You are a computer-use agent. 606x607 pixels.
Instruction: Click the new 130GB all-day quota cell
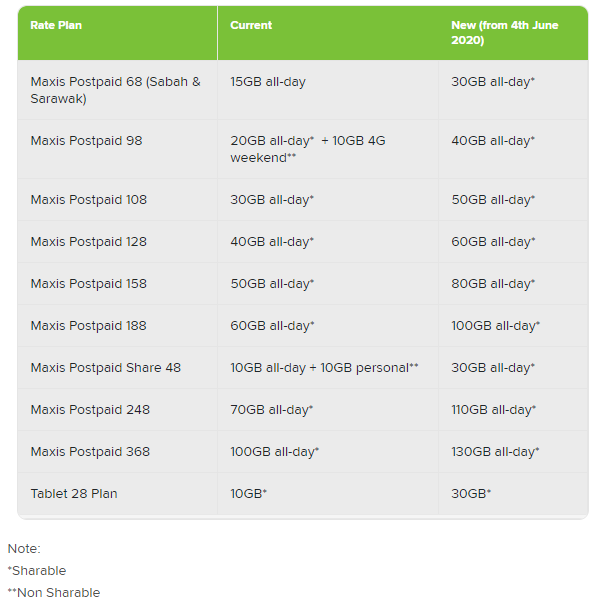pos(495,452)
